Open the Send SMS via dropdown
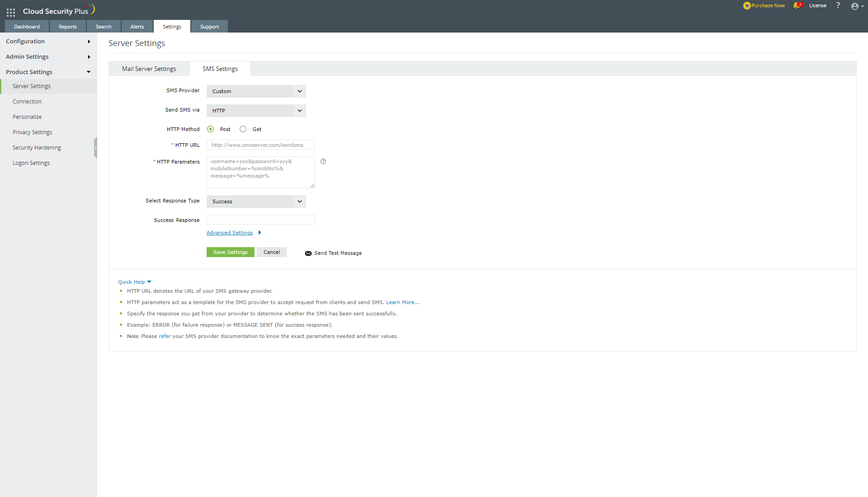The height and width of the screenshot is (497, 868). (256, 111)
